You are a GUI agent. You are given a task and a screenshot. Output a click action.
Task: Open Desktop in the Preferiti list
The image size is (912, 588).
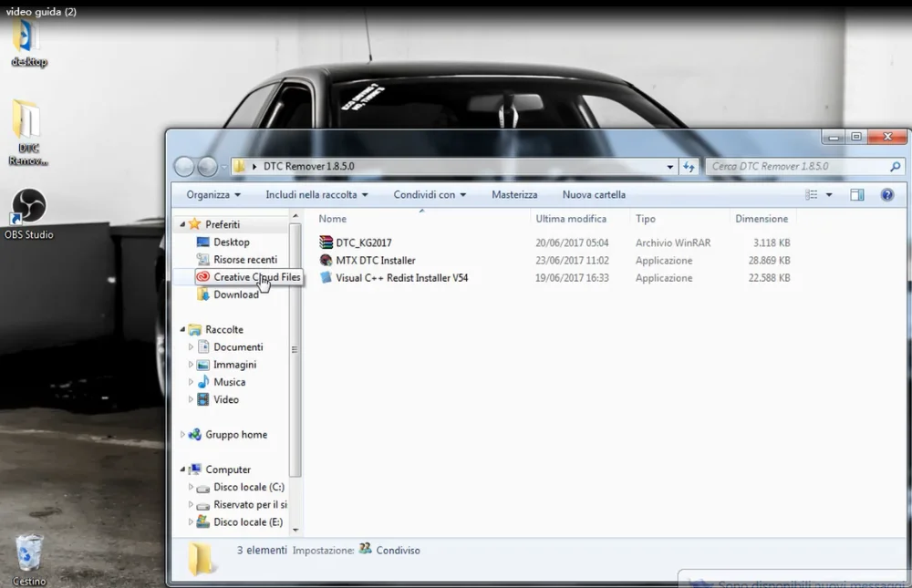pos(231,242)
